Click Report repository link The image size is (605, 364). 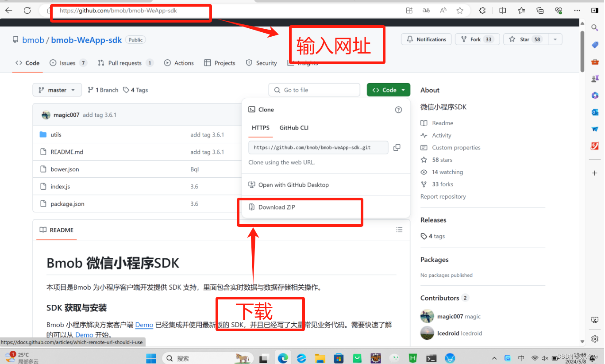pos(443,196)
